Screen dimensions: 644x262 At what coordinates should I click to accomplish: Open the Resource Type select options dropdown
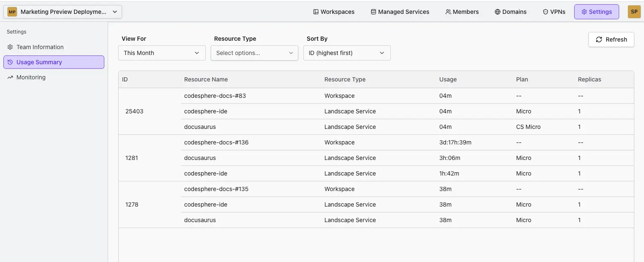254,53
